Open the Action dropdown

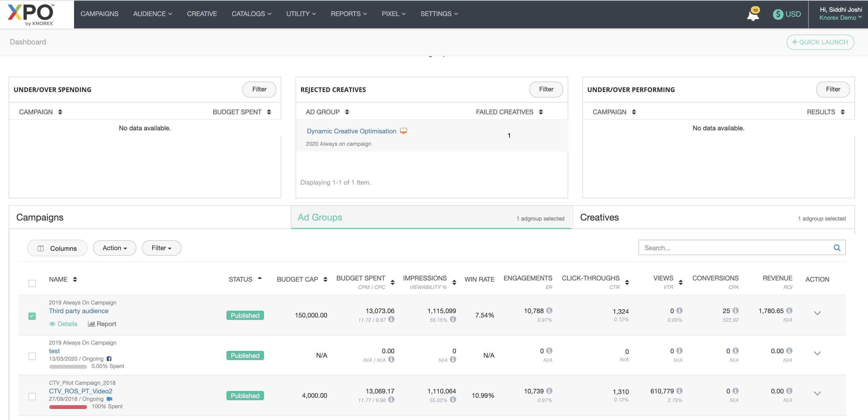tap(114, 248)
